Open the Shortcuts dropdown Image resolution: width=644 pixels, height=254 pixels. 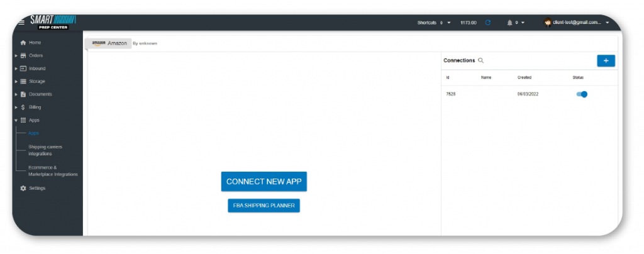tap(434, 23)
